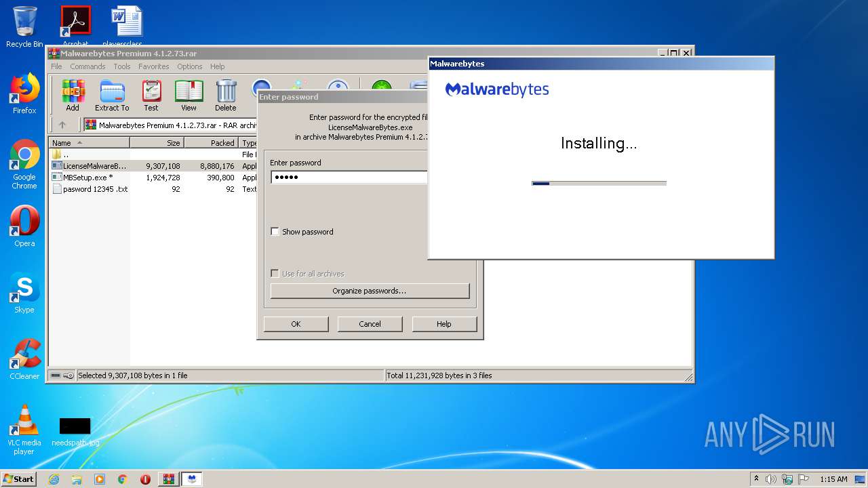The width and height of the screenshot is (868, 488).
Task: Click the Action Center flag tray icon
Action: (802, 479)
